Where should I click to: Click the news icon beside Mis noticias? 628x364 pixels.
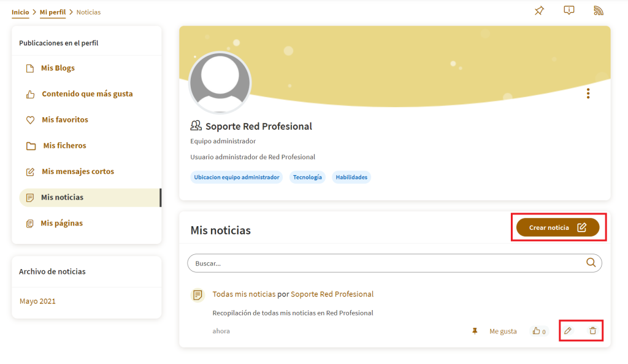29,197
